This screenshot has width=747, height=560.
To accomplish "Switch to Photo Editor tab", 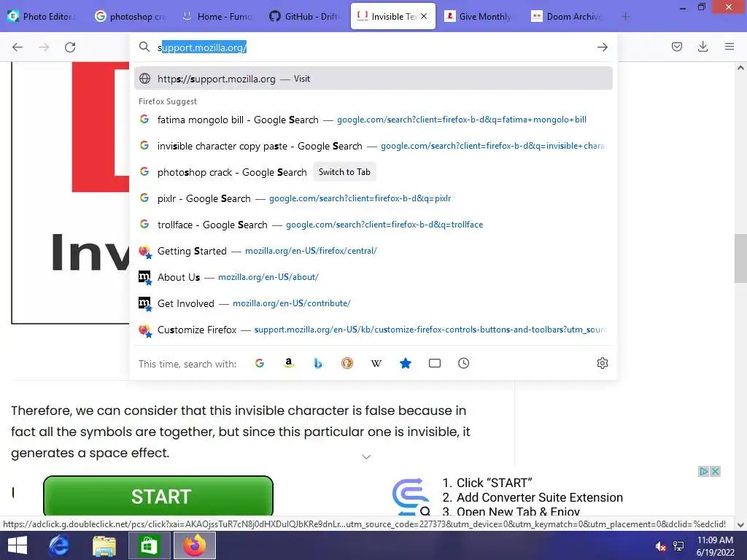I will [x=43, y=16].
